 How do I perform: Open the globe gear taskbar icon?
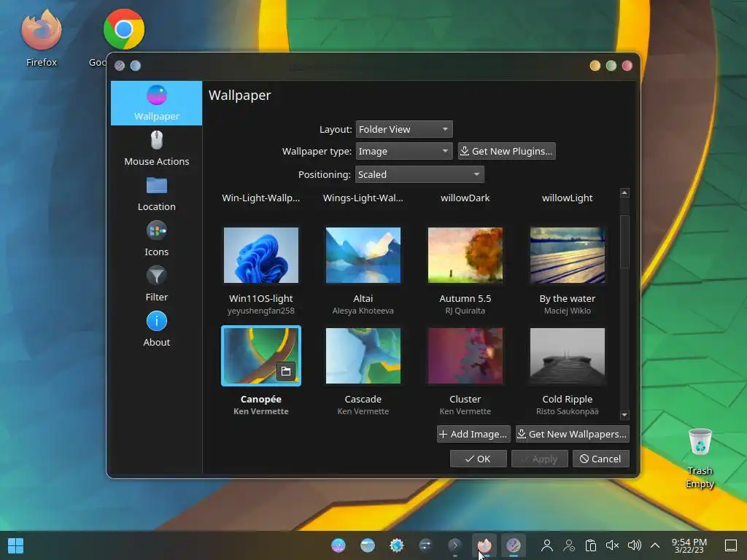coord(396,545)
